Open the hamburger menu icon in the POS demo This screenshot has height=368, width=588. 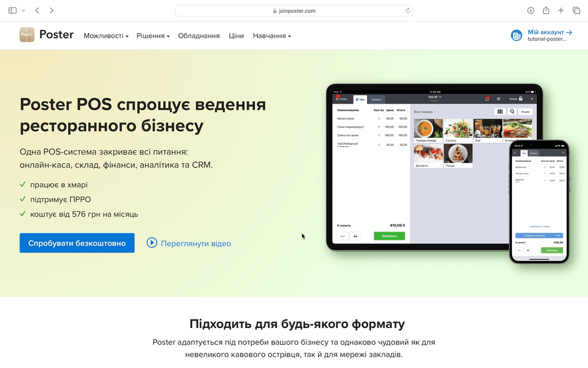pyautogui.click(x=499, y=99)
